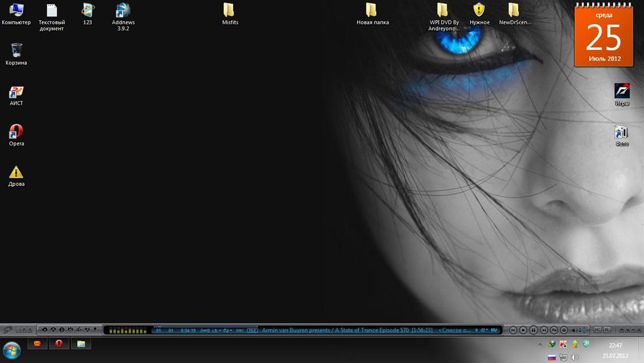Viewport: 644px width, 363px height.
Task: Open the Компьютер desktop icon
Action: tap(16, 14)
